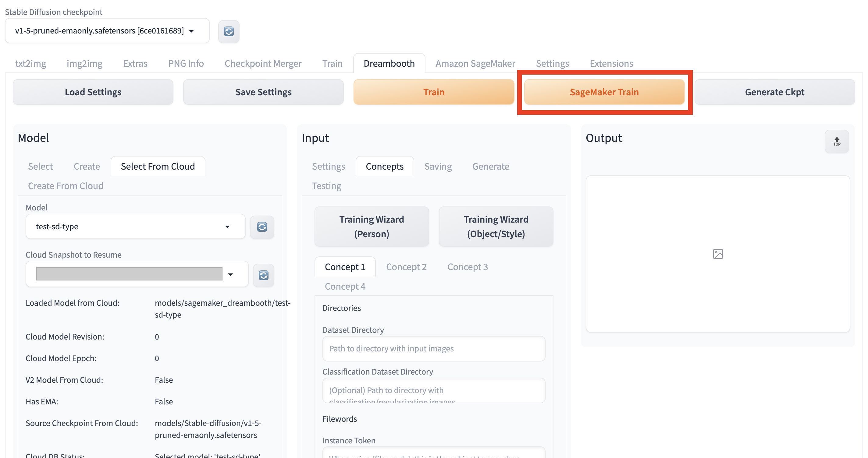Click the image placeholder icon in Output
This screenshot has height=458, width=868.
tap(718, 254)
